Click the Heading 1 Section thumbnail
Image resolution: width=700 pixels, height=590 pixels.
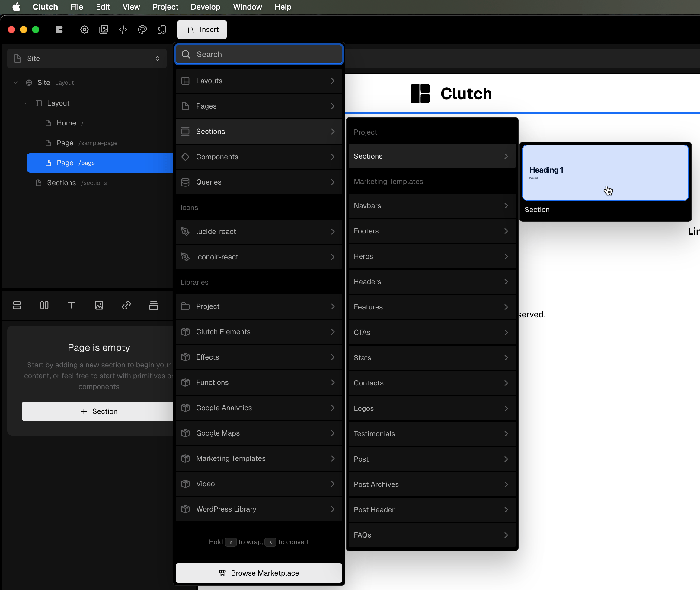[x=605, y=173]
